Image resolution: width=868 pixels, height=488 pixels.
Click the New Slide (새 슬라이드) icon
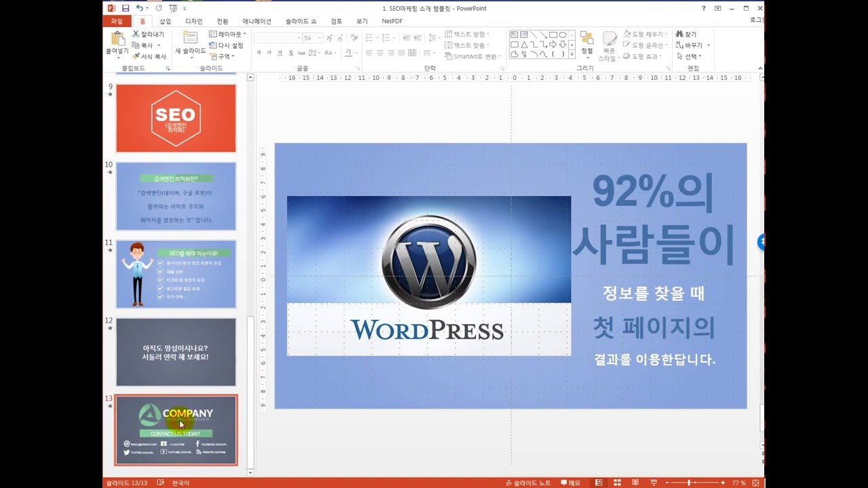coord(190,37)
